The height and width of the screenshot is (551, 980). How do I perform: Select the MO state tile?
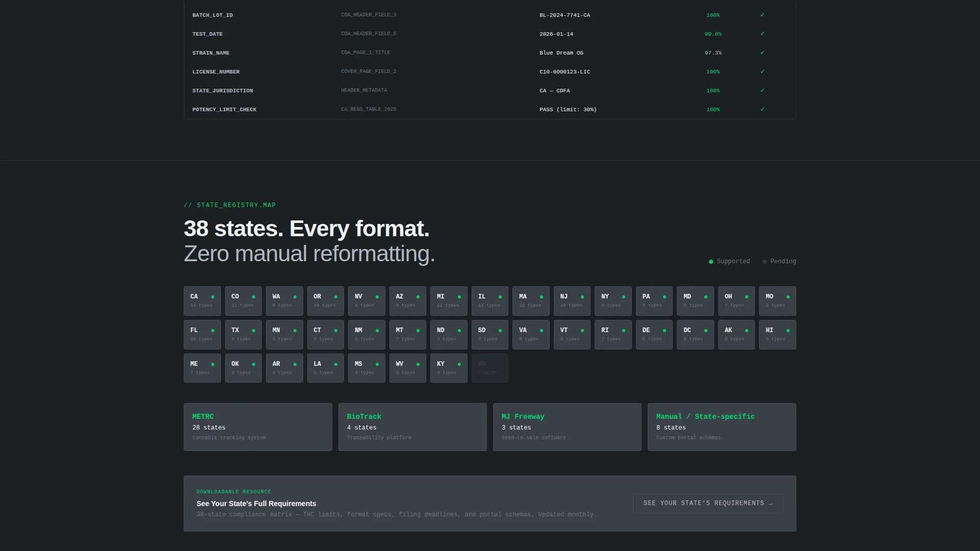coord(777,301)
